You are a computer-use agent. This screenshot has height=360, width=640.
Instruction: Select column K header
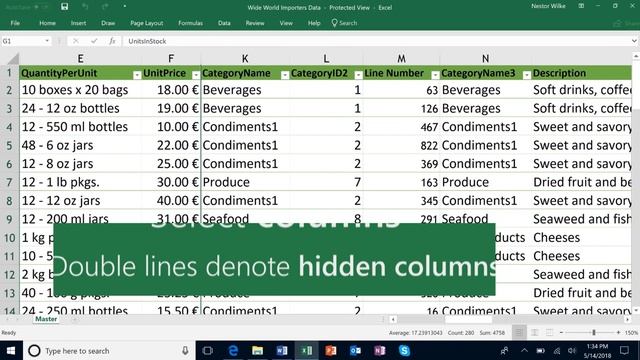tap(245, 58)
